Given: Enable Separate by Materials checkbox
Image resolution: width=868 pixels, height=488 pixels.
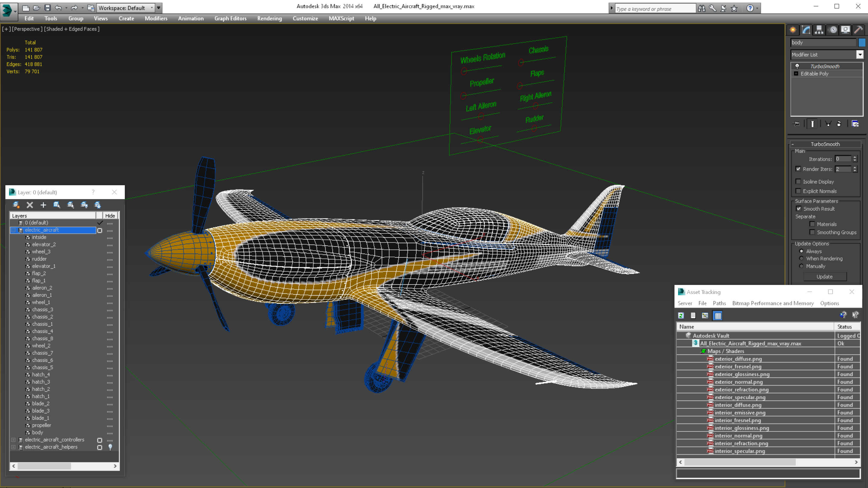Looking at the screenshot, I should tap(812, 224).
